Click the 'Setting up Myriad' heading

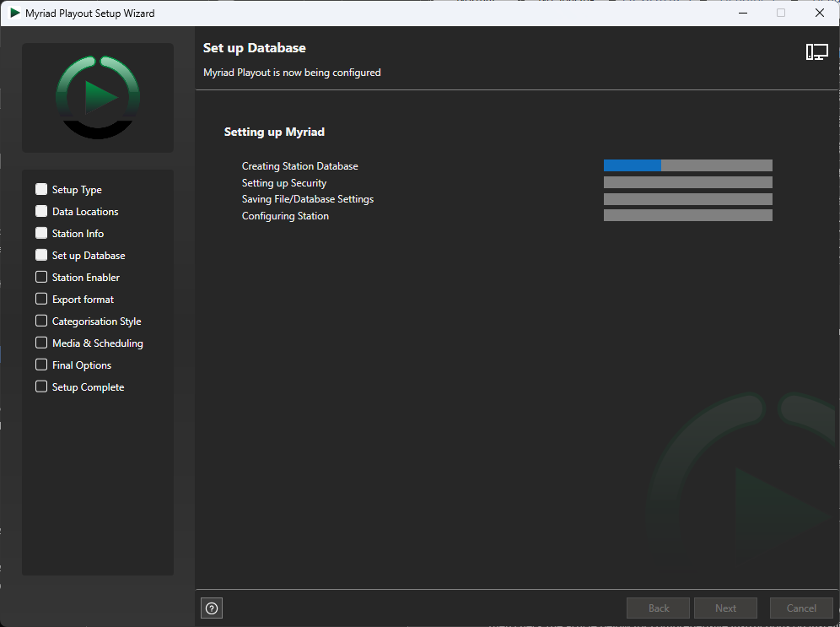tap(274, 132)
